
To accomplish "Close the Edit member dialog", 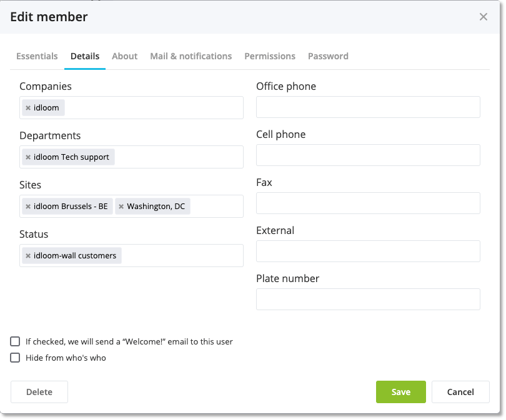I will point(483,17).
